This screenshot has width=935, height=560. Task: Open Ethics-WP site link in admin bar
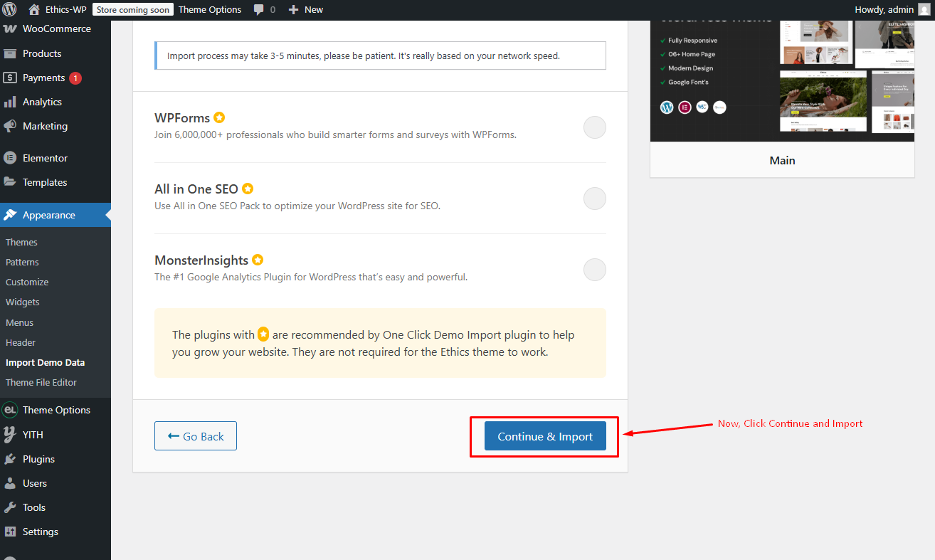pos(58,9)
